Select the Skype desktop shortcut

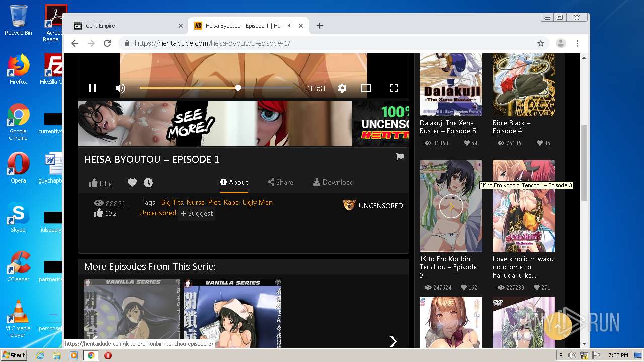[x=18, y=218]
